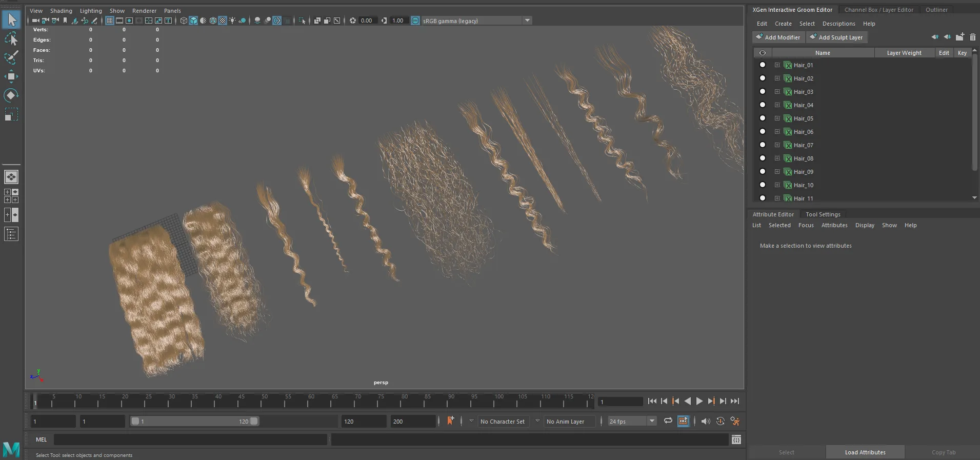Toggle cached playback filmstrip icon
This screenshot has height=460, width=980.
[683, 421]
